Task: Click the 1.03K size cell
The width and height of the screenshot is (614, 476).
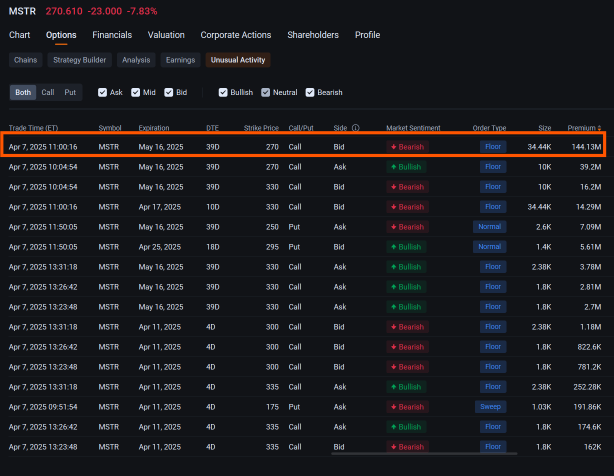Action: point(542,407)
